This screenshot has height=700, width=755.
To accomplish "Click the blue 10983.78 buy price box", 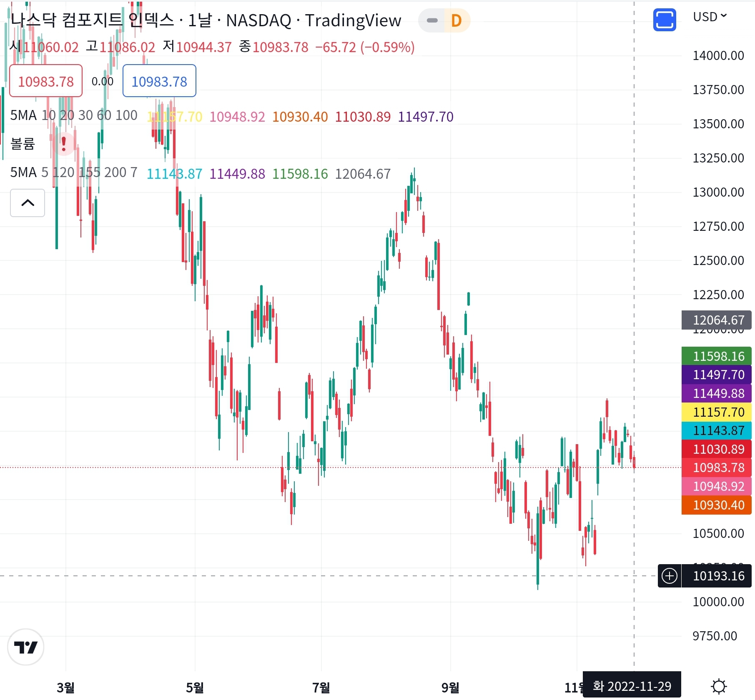I will [x=159, y=81].
